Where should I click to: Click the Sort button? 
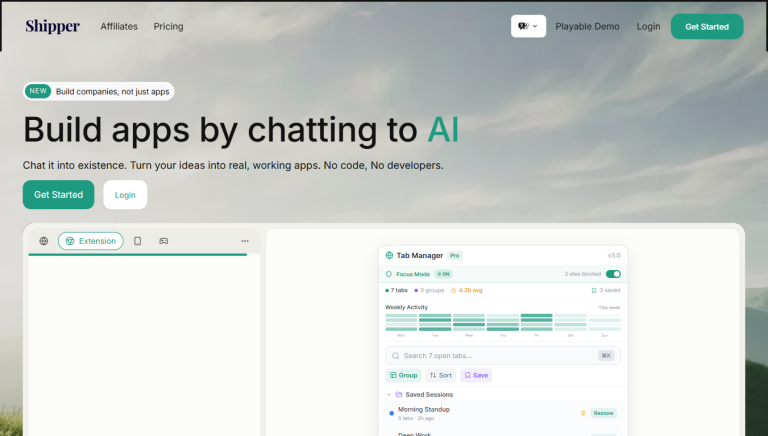[x=441, y=375]
